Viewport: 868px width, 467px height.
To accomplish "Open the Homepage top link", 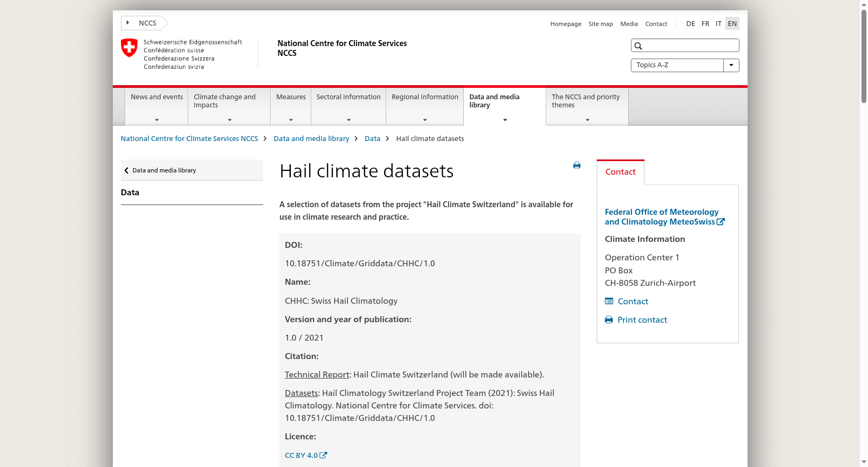I will [x=566, y=24].
